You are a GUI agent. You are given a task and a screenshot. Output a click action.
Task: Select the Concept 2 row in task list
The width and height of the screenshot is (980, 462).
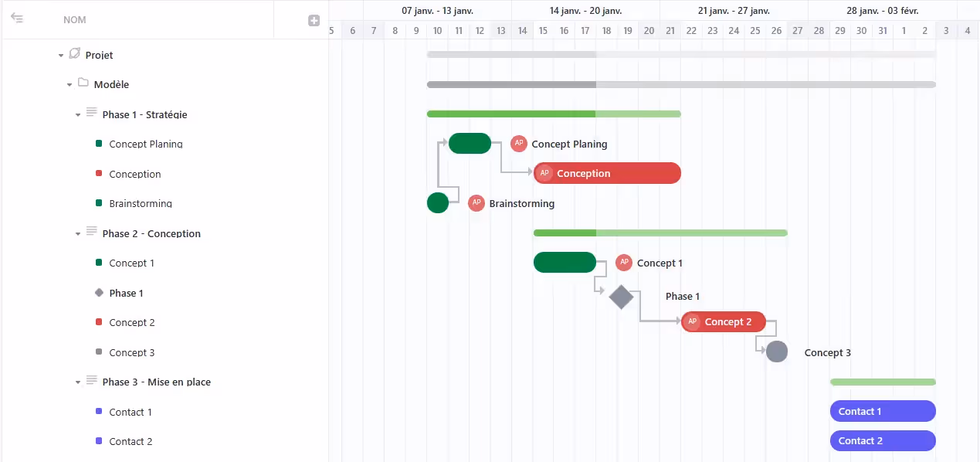(132, 323)
